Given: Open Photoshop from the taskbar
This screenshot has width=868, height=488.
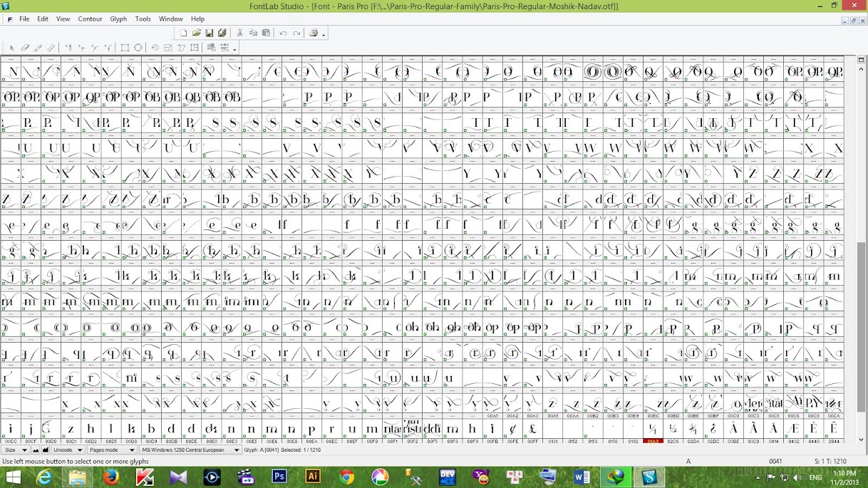Looking at the screenshot, I should [x=279, y=477].
